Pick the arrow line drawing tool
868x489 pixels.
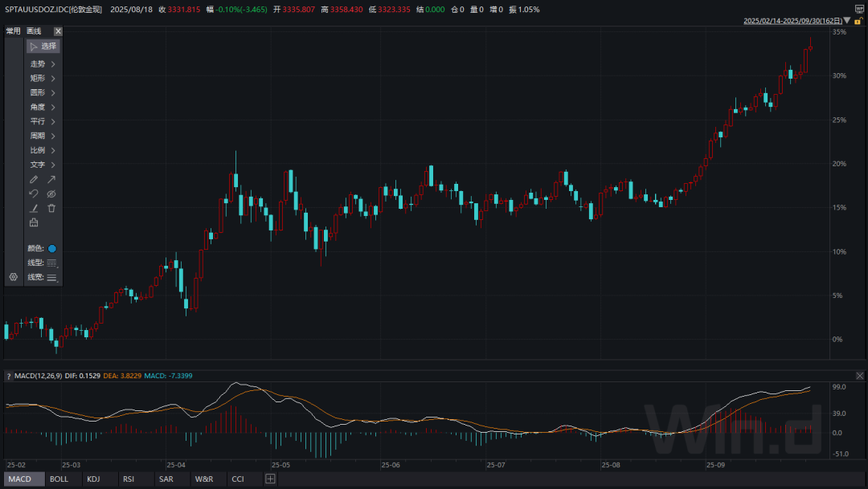pos(51,179)
